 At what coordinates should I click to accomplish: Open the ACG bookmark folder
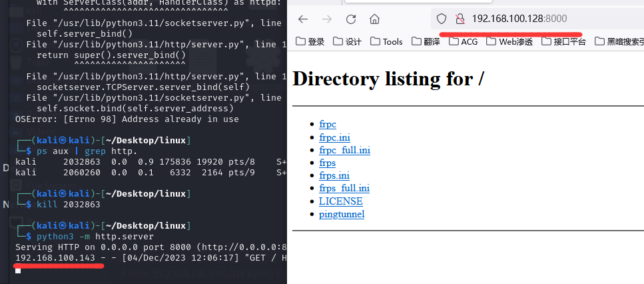click(x=463, y=41)
